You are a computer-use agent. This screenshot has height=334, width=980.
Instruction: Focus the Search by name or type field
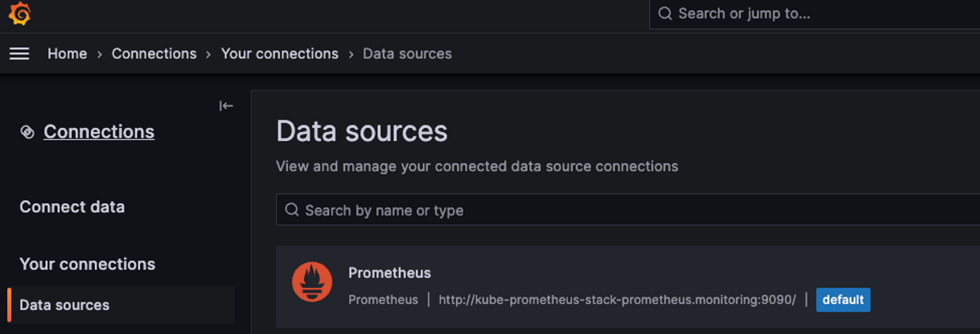click(628, 210)
